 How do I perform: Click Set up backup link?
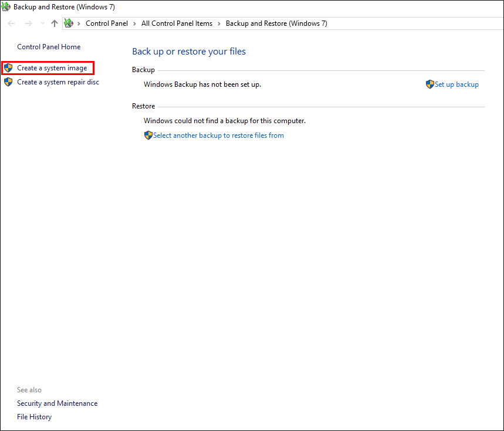(x=456, y=84)
